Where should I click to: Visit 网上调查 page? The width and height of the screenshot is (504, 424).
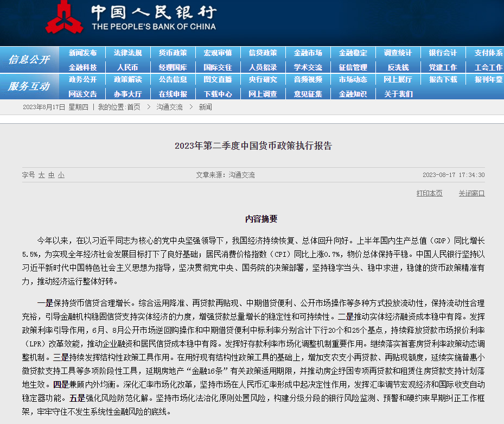[263, 94]
